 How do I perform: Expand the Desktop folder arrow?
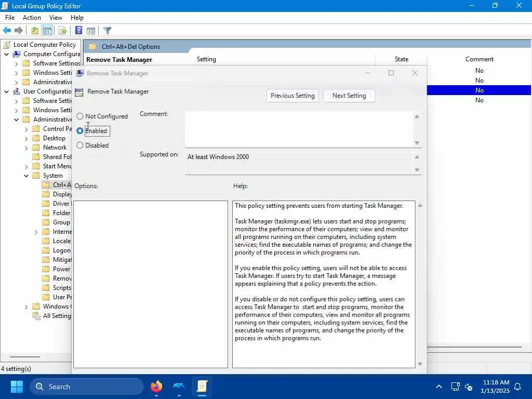point(26,138)
